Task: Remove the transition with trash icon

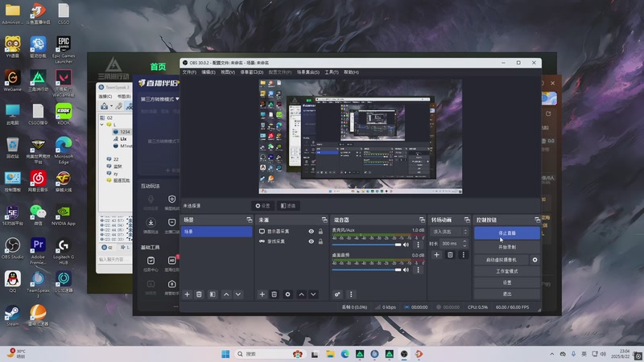Action: click(450, 254)
